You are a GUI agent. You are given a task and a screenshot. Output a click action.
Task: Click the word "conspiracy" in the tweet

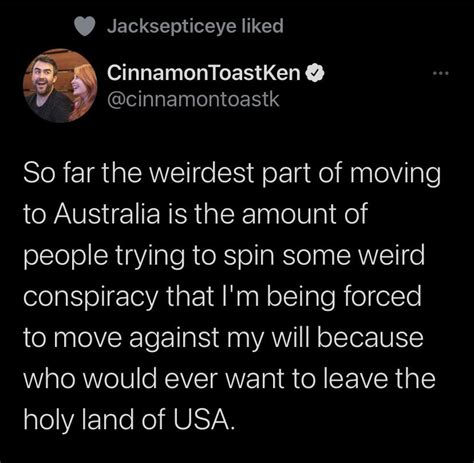click(x=90, y=298)
